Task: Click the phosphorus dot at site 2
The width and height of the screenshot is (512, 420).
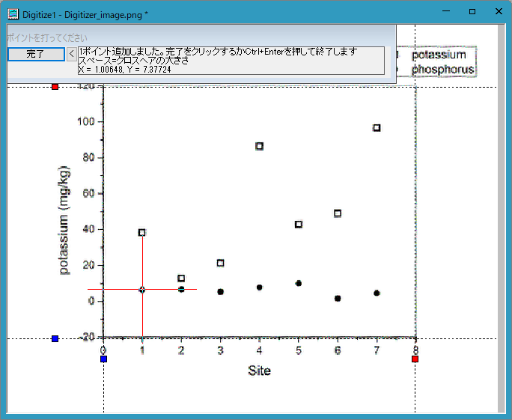Action: pos(181,289)
